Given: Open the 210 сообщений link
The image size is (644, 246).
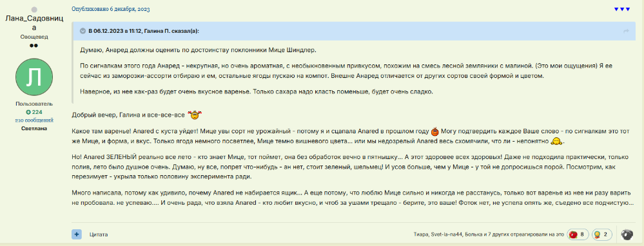Looking at the screenshot, I should tap(34, 120).
